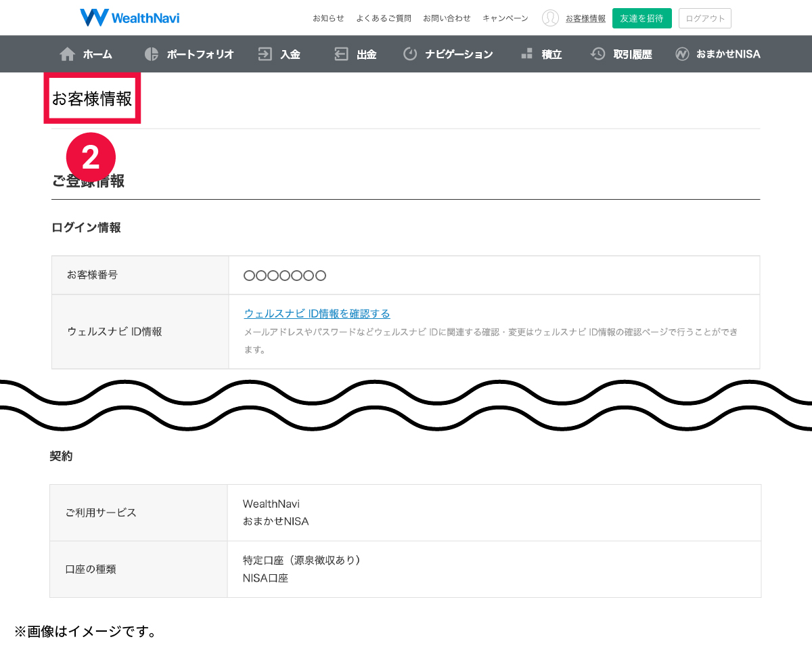Click the ご利用サービス label cell
Screen dimensions: 812x650
click(139, 513)
